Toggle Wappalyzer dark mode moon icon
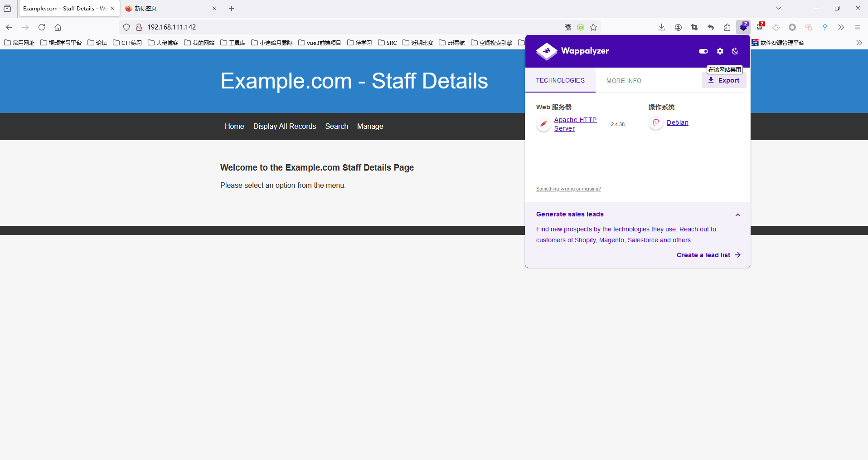868x460 pixels. (735, 51)
